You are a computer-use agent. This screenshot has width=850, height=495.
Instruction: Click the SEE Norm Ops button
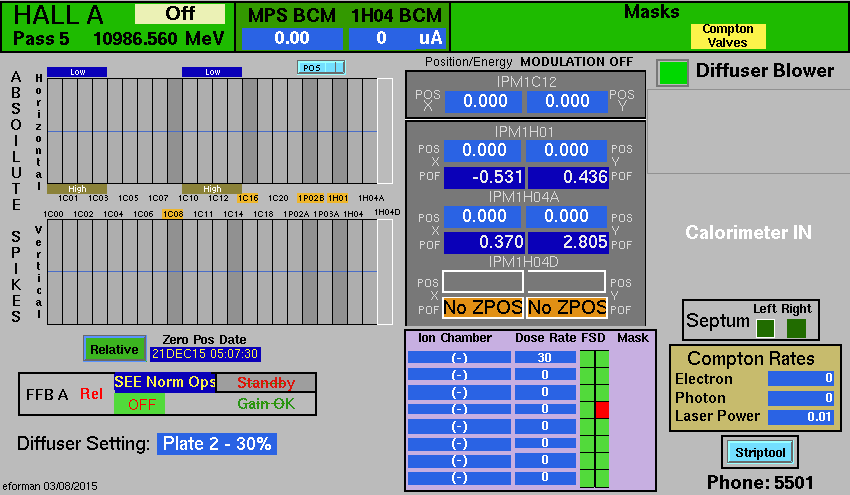(x=165, y=382)
